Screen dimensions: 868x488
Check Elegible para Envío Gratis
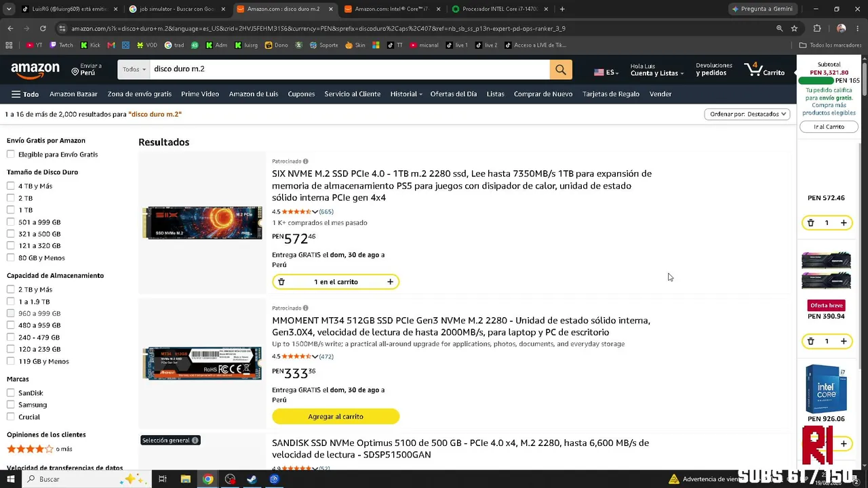[x=11, y=155]
